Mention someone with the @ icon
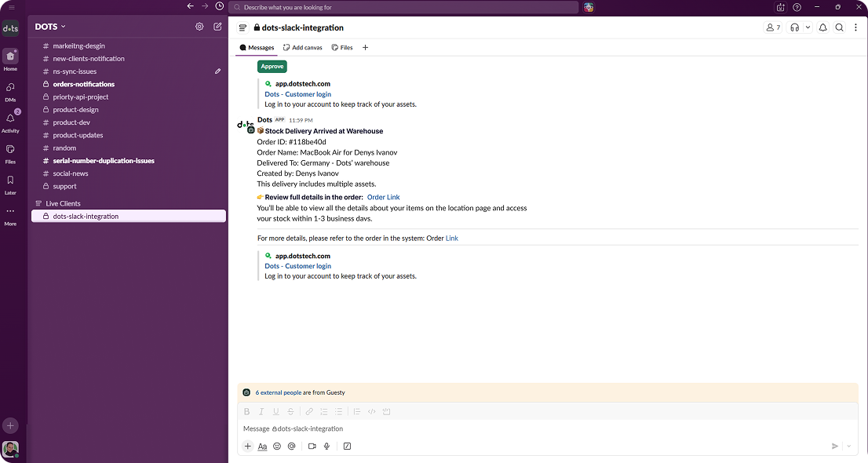 (292, 446)
